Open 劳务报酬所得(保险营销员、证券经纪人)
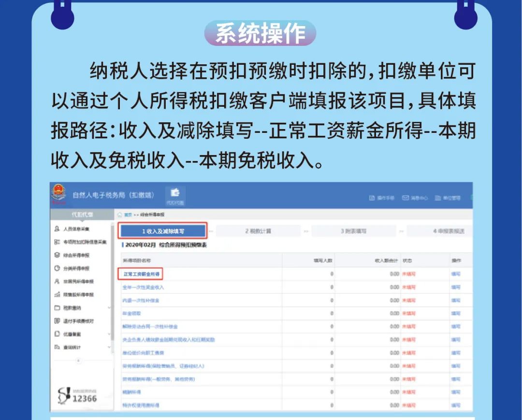The width and height of the screenshot is (522, 420). 163,366
